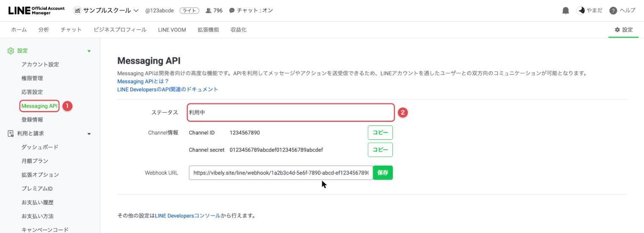The image size is (644, 233).
Task: Open the やまだ user avatar icon
Action: (x=581, y=11)
